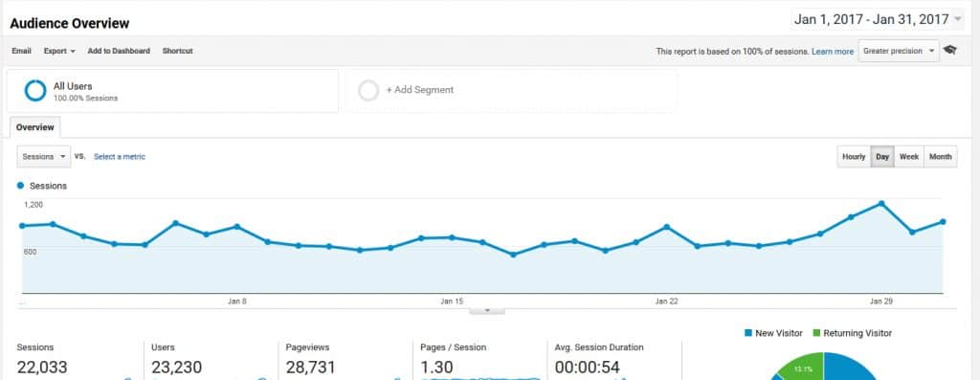Click the Avg. Session Duration 00:00:54 metric
This screenshot has width=980, height=380.
click(599, 359)
